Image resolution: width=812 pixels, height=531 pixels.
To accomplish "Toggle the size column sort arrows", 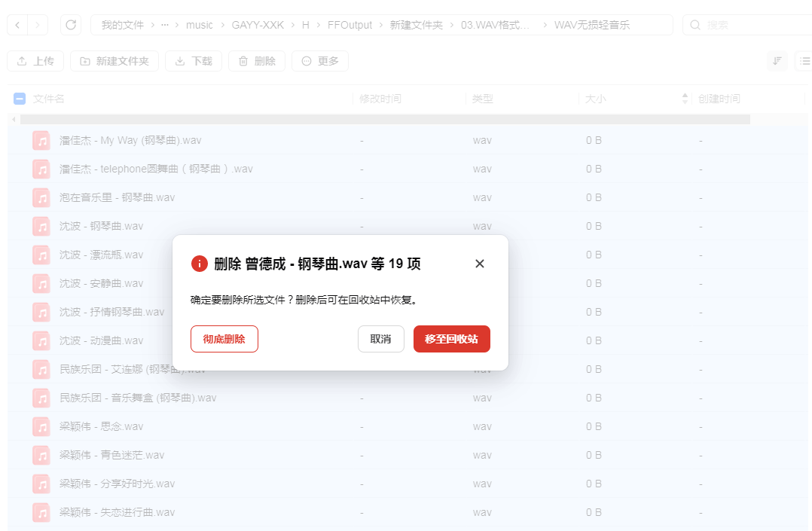I will 685,99.
